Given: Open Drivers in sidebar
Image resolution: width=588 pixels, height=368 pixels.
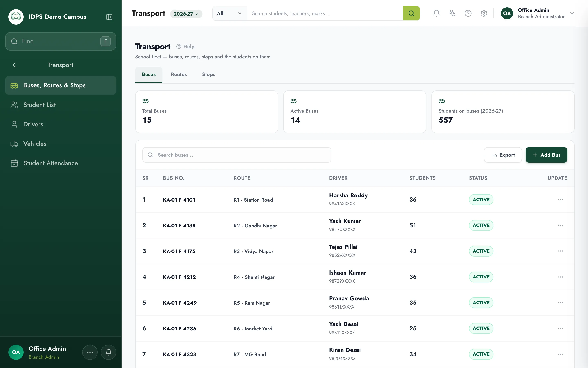Looking at the screenshot, I should click(60, 124).
